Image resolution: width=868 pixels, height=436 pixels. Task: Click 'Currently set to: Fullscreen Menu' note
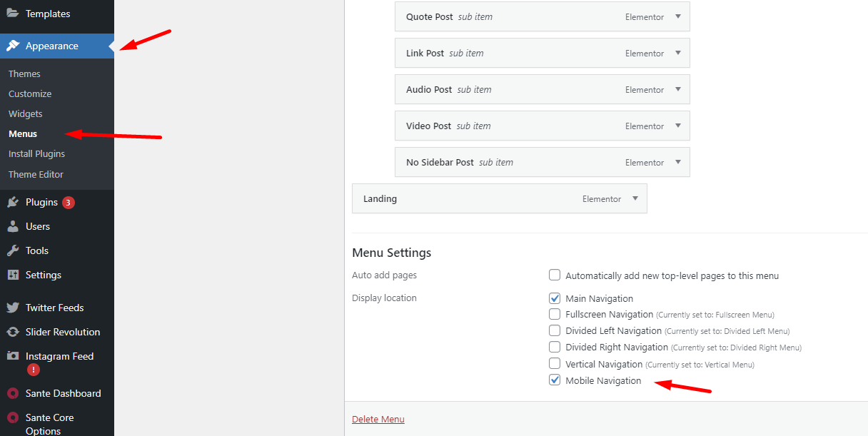click(715, 315)
